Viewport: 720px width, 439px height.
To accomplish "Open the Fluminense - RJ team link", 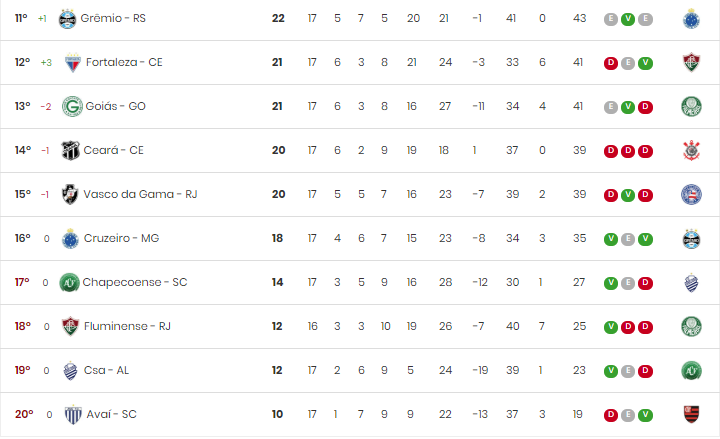I will (127, 326).
